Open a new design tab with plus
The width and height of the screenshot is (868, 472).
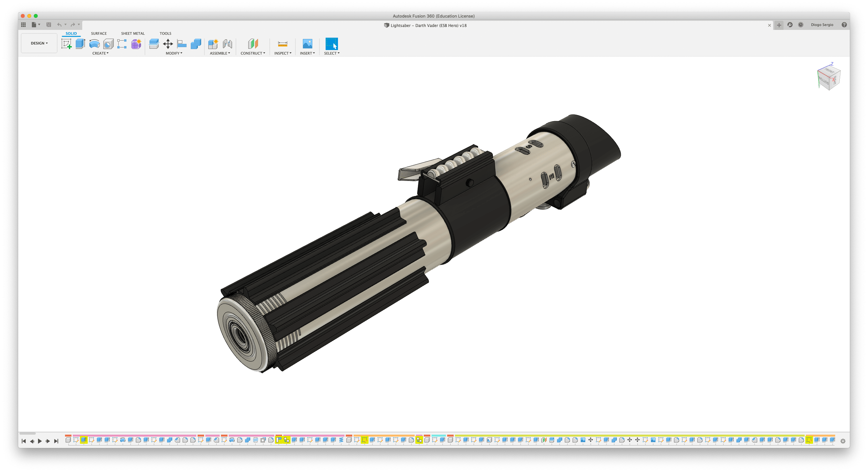coord(779,25)
